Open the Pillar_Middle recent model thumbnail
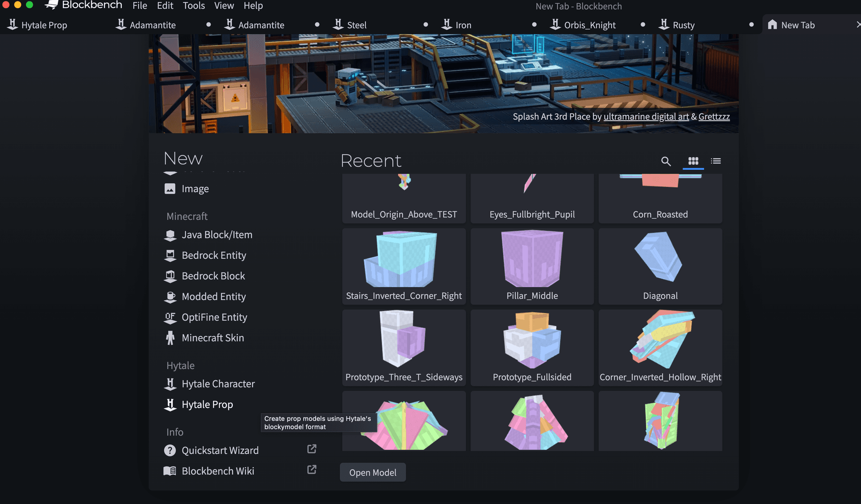861x504 pixels. (532, 260)
